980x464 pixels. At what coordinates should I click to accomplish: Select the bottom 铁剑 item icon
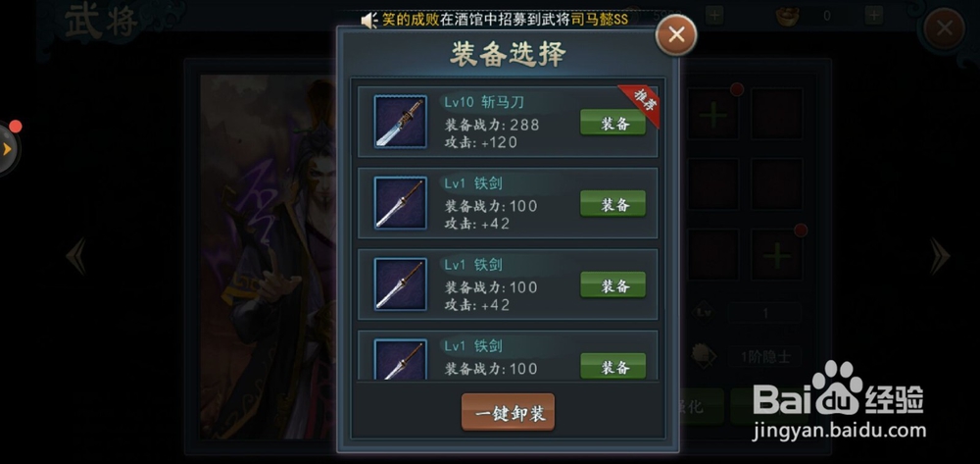click(x=401, y=360)
